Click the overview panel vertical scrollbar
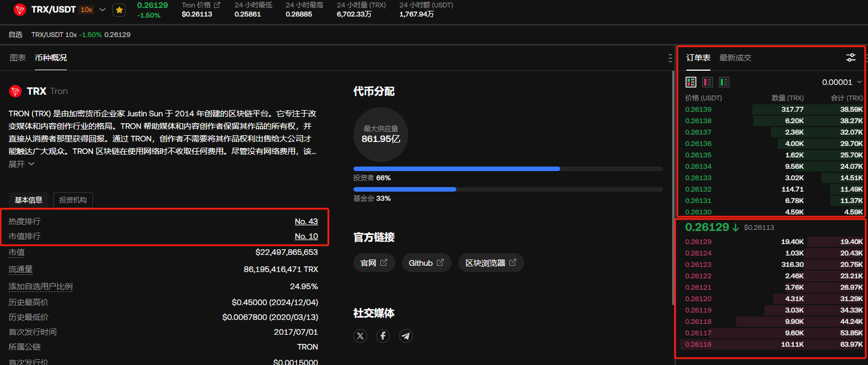Screen dimensions: 868x365 [x=673, y=188]
